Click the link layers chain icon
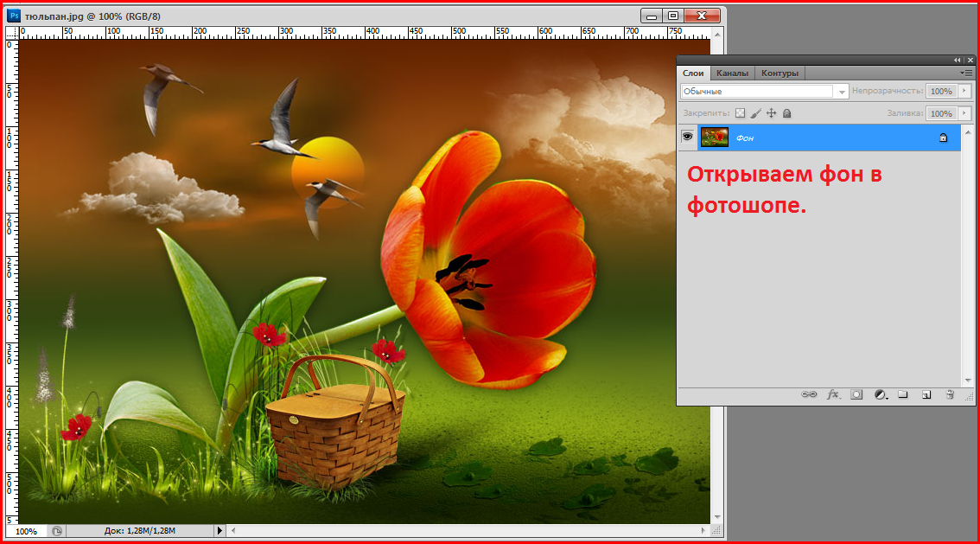The height and width of the screenshot is (544, 980). pyautogui.click(x=809, y=394)
